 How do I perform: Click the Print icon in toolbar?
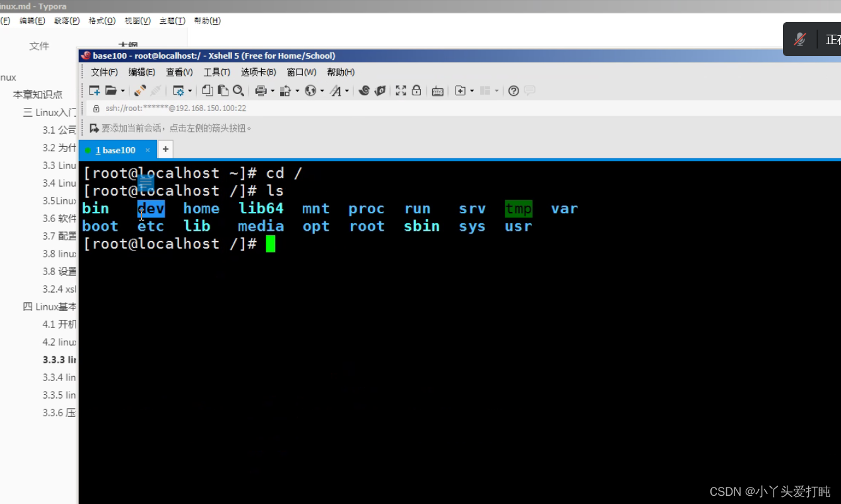(261, 91)
